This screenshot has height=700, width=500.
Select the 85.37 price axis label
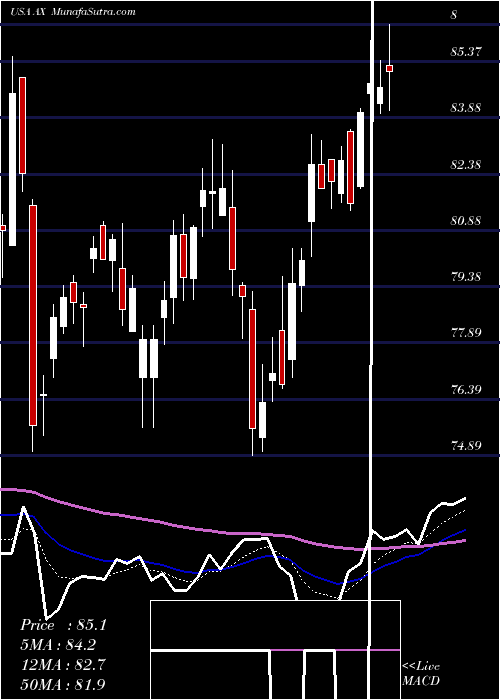tap(466, 52)
